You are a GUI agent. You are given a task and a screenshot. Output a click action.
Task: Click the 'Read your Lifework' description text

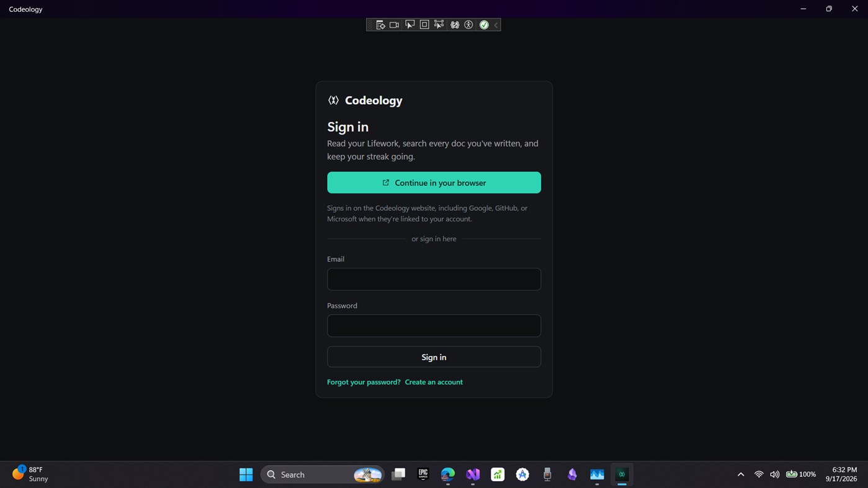(x=432, y=150)
